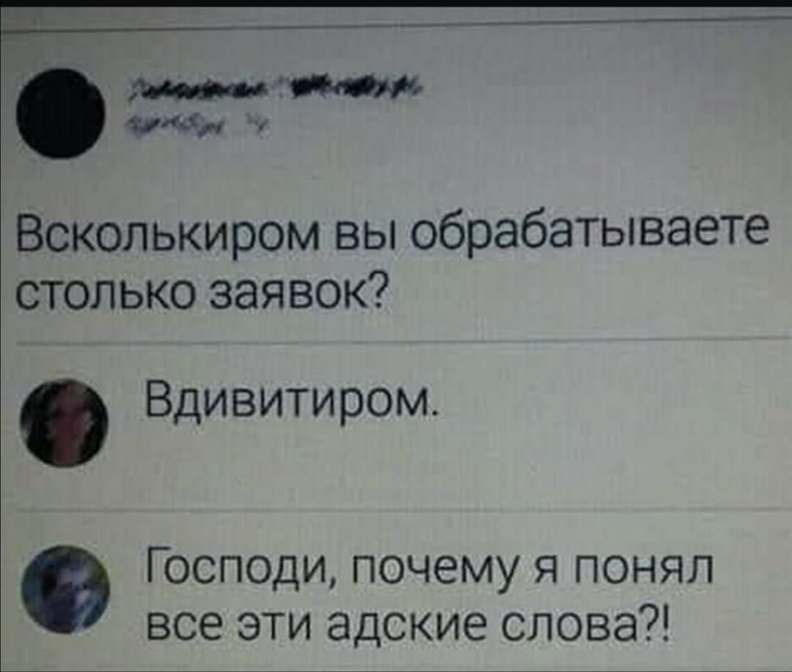Select the post text starting with 'Всколькиром вы обрабатываете'
This screenshot has width=792, height=672.
click(392, 263)
